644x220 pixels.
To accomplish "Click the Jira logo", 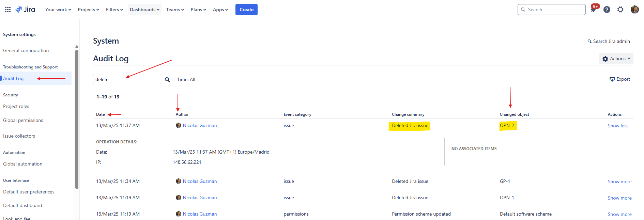I will coord(26,10).
